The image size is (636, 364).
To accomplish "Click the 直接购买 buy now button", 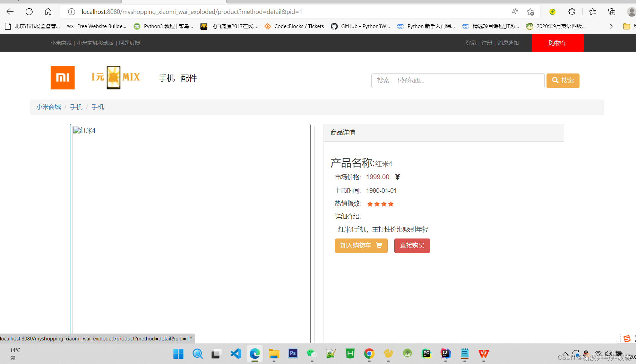I will (x=412, y=245).
